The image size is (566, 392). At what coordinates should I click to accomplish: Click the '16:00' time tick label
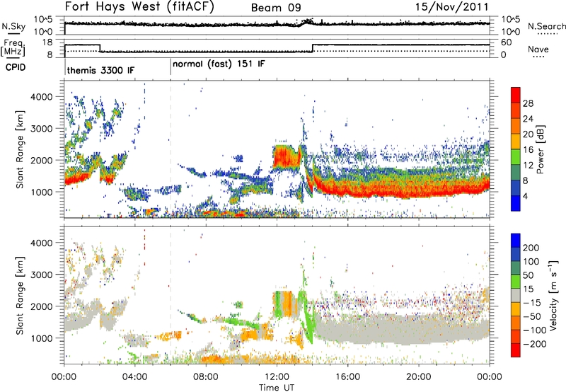(x=347, y=377)
